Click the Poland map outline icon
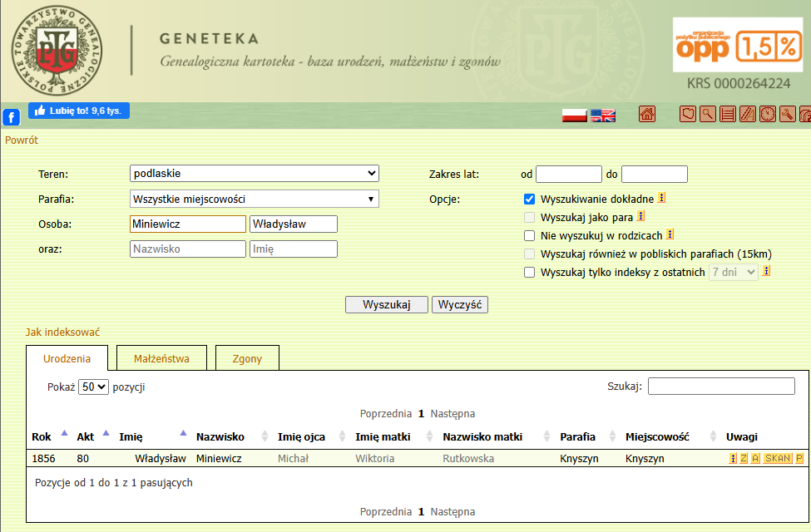Image resolution: width=811 pixels, height=532 pixels. tap(687, 114)
